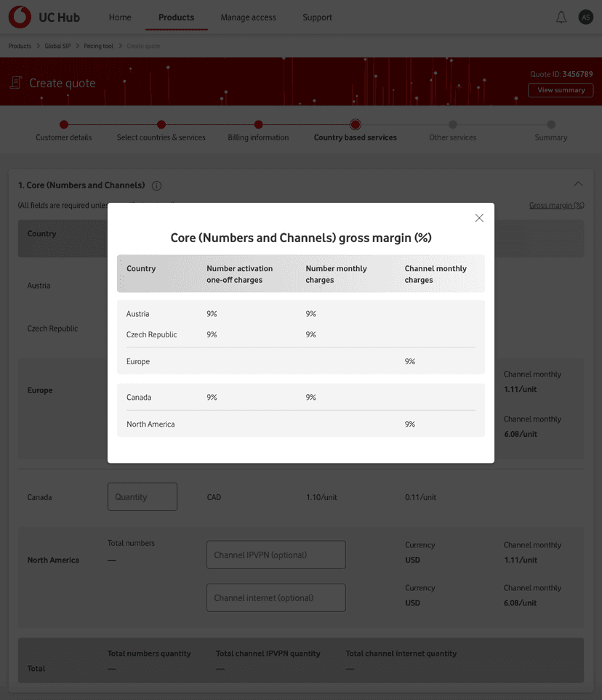This screenshot has width=602, height=700.
Task: Click the Canada Quantity input field
Action: tap(143, 497)
